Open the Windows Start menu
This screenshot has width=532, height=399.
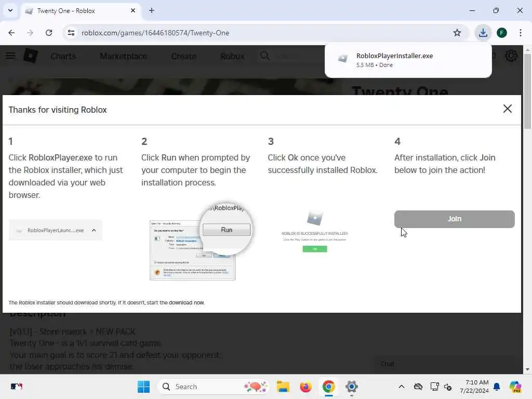point(143,387)
